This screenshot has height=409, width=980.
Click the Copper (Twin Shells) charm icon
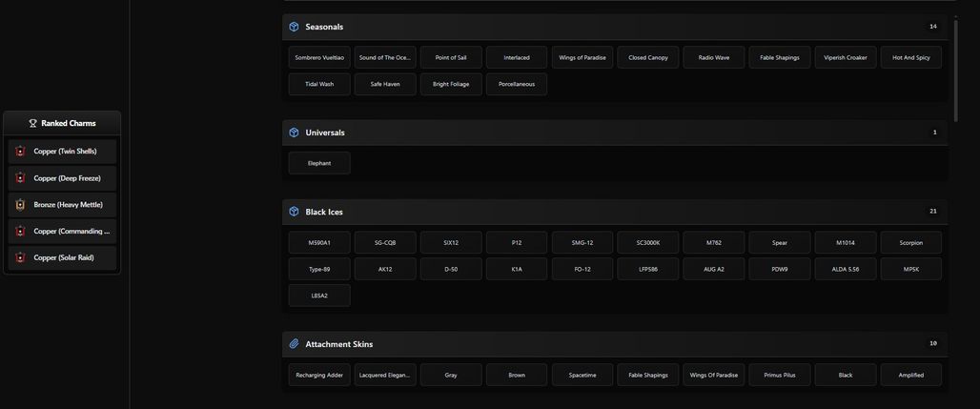[20, 152]
